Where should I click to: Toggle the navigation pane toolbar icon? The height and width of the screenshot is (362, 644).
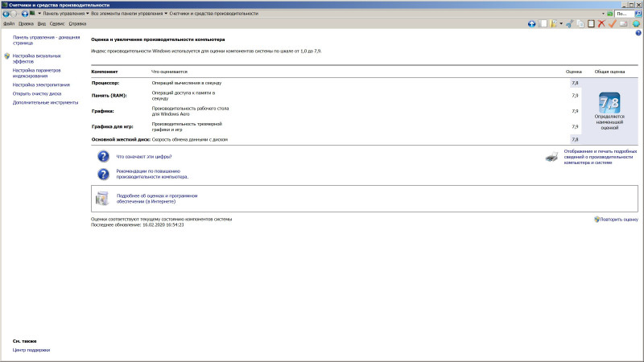click(x=543, y=24)
